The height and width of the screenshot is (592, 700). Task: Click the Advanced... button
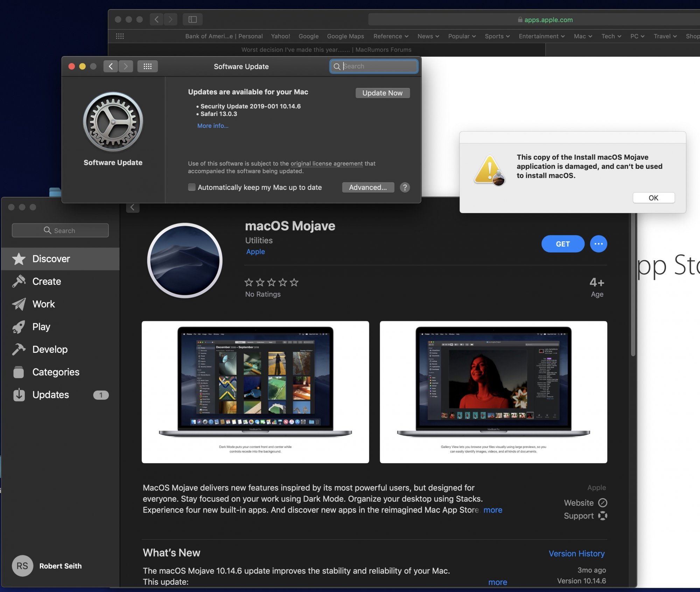tap(368, 187)
